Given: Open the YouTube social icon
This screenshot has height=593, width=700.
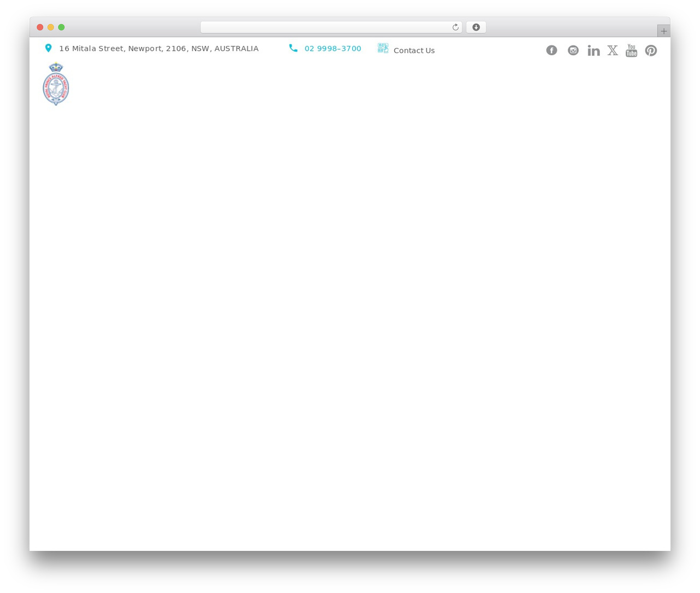Looking at the screenshot, I should click(631, 50).
